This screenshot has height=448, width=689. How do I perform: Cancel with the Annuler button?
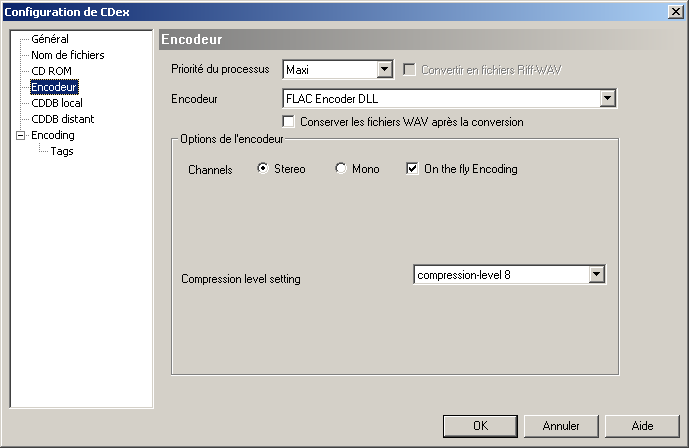tap(561, 426)
